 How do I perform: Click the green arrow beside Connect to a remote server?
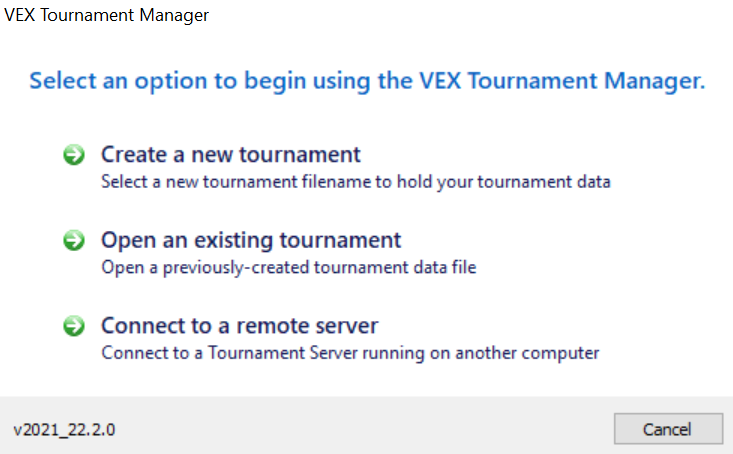coord(73,327)
